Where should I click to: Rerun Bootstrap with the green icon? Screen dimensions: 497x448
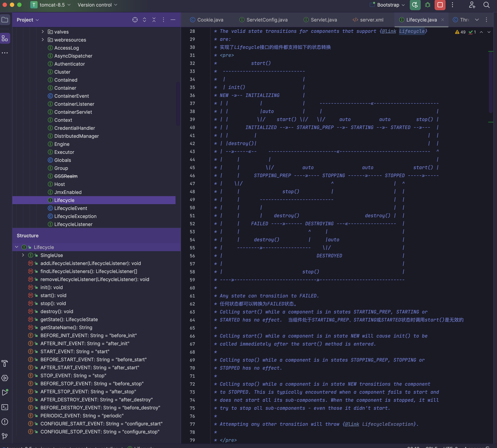coord(415,5)
